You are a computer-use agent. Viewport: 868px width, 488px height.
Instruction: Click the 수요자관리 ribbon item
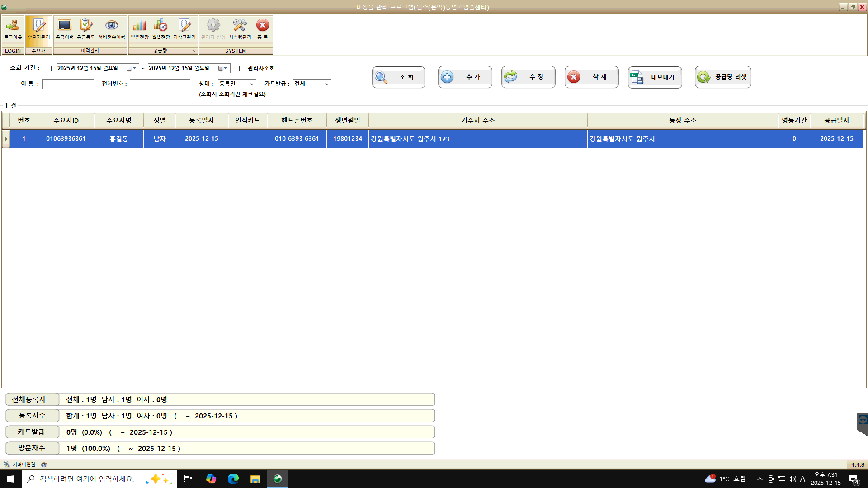tap(38, 29)
